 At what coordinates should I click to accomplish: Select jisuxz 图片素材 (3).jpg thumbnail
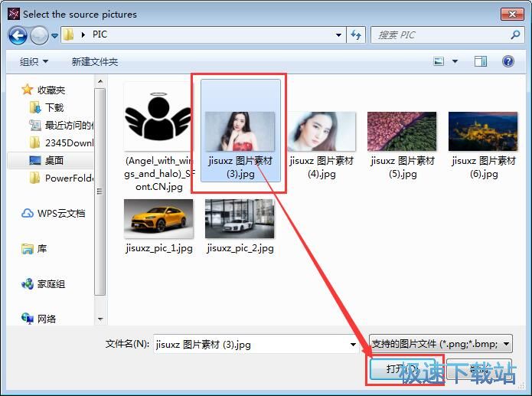pyautogui.click(x=240, y=132)
